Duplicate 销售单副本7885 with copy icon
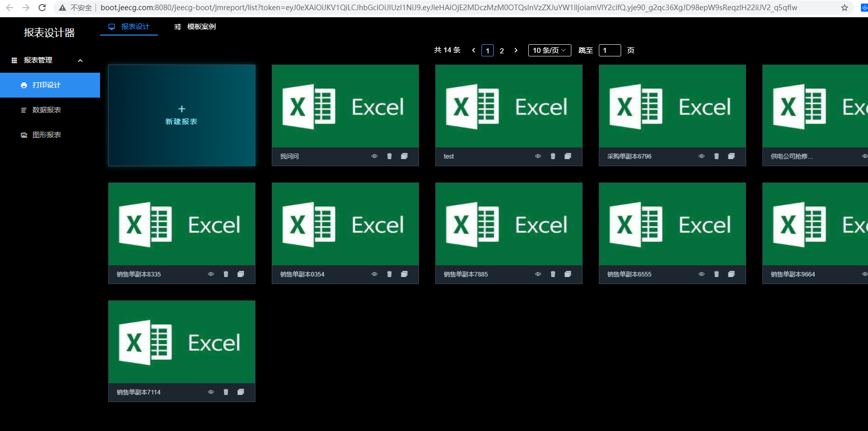This screenshot has width=868, height=431. pos(568,274)
